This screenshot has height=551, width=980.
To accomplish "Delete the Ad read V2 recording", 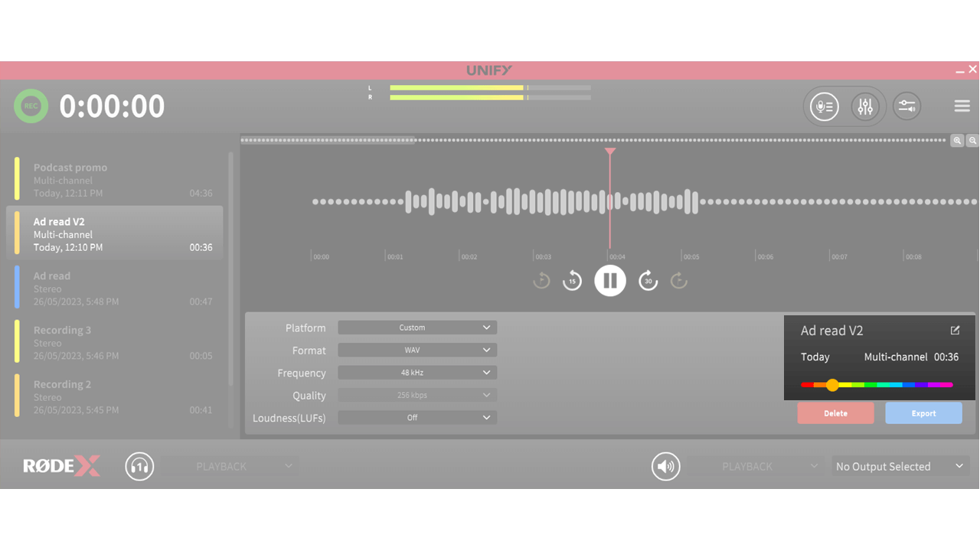I will point(835,412).
